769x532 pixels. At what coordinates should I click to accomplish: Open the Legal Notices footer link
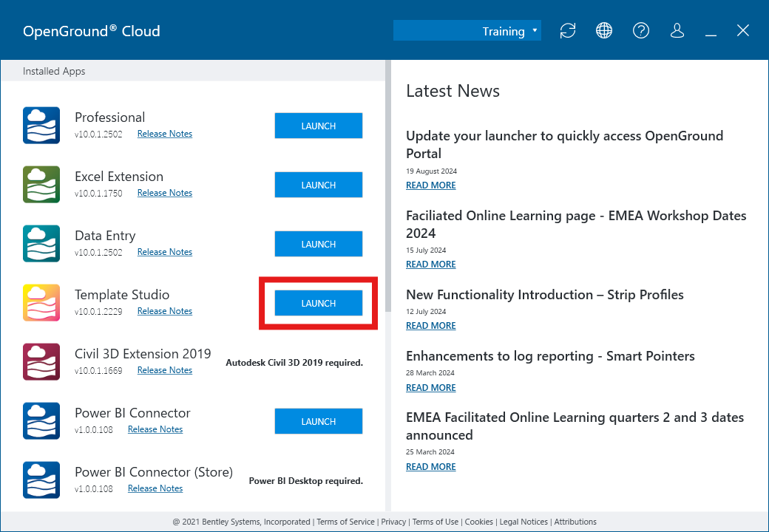pos(524,522)
